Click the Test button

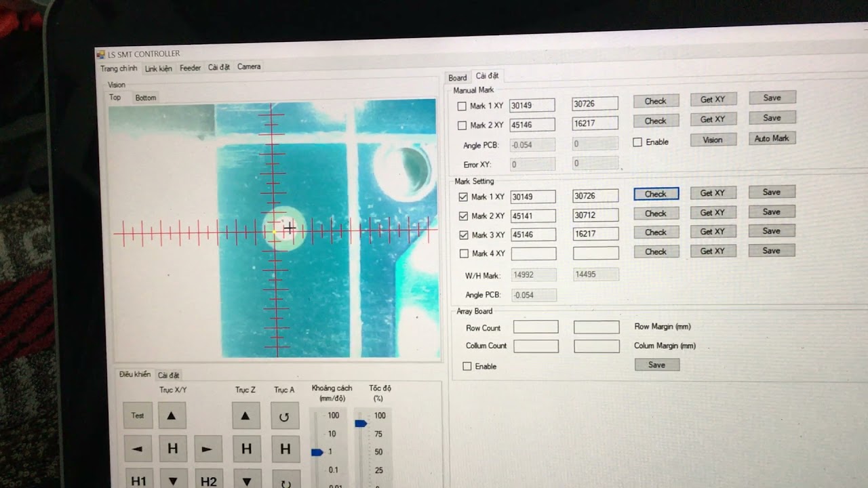coord(138,415)
